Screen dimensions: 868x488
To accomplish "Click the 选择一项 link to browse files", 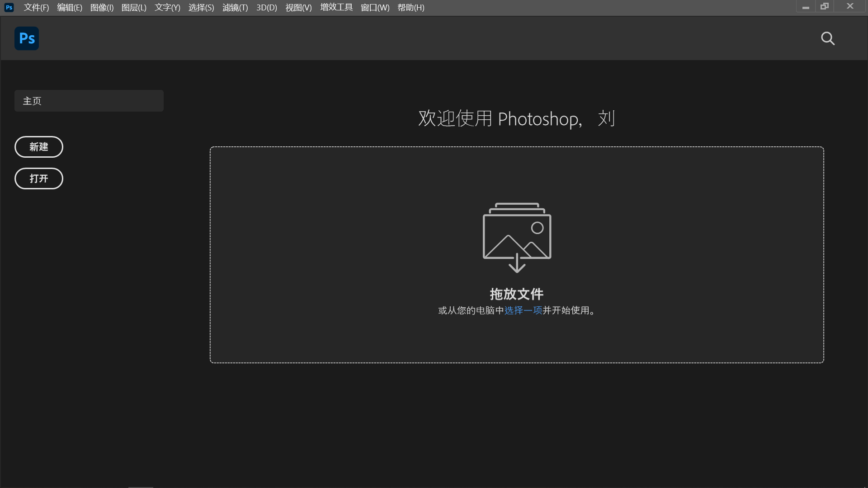I will click(523, 310).
